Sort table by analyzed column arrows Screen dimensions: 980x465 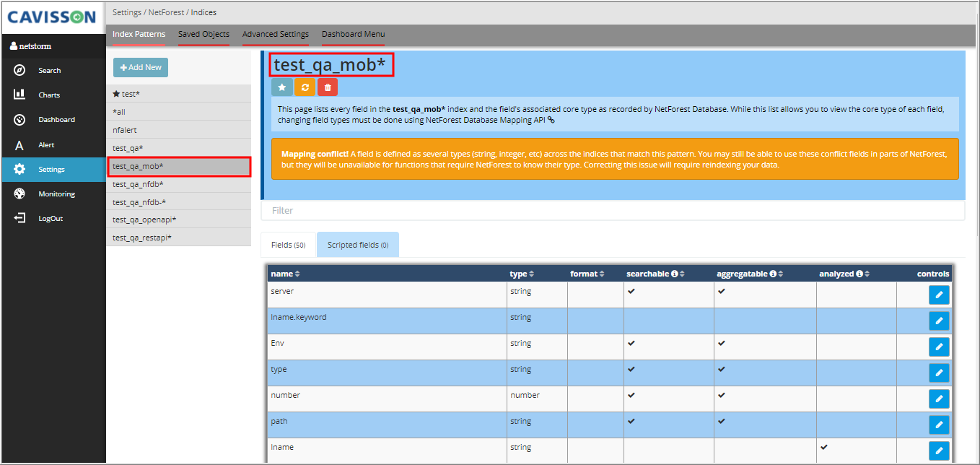tap(867, 274)
